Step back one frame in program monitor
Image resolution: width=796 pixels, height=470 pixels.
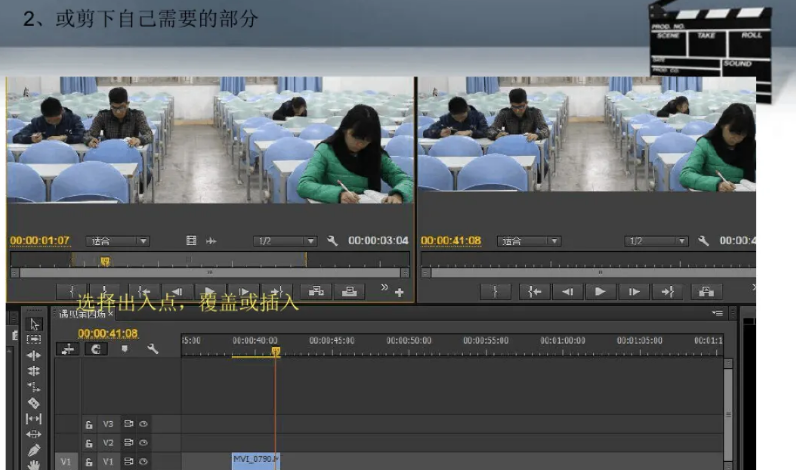[568, 292]
